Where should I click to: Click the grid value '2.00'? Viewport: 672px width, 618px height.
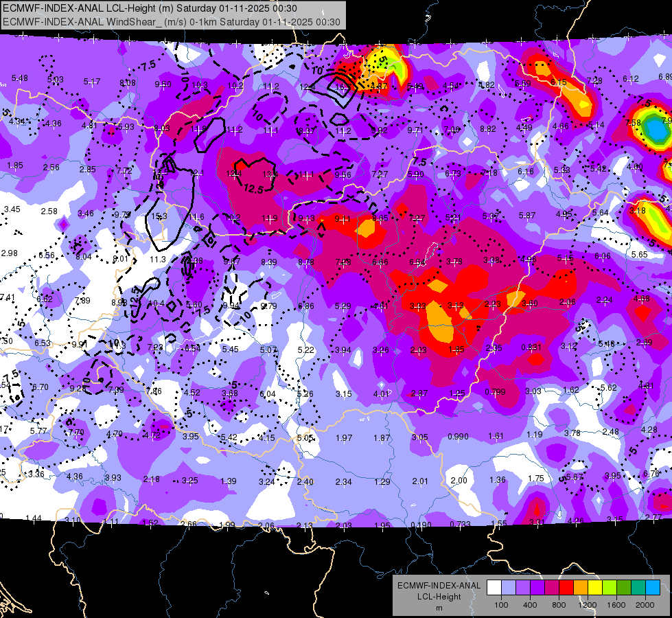[459, 480]
